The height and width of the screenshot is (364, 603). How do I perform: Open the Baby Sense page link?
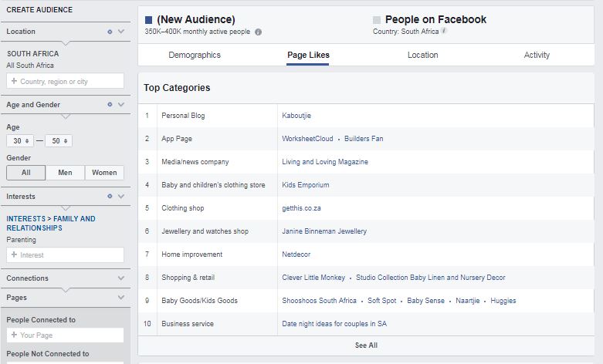pyautogui.click(x=425, y=300)
